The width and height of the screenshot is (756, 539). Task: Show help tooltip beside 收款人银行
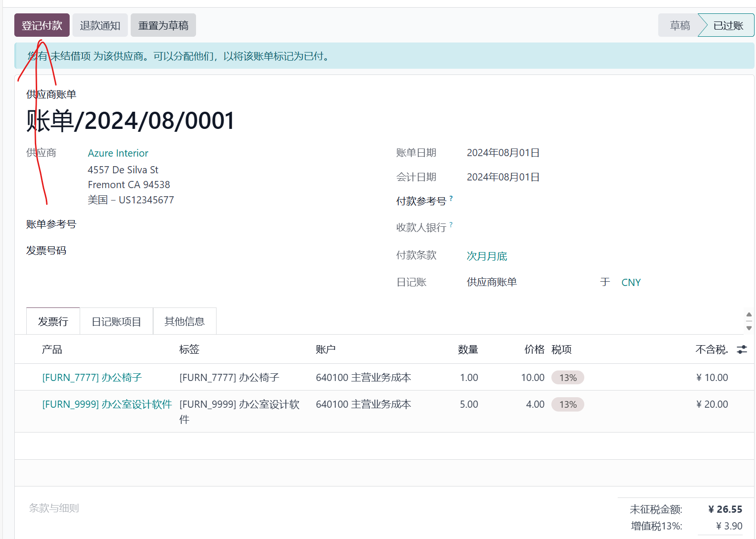[451, 224]
